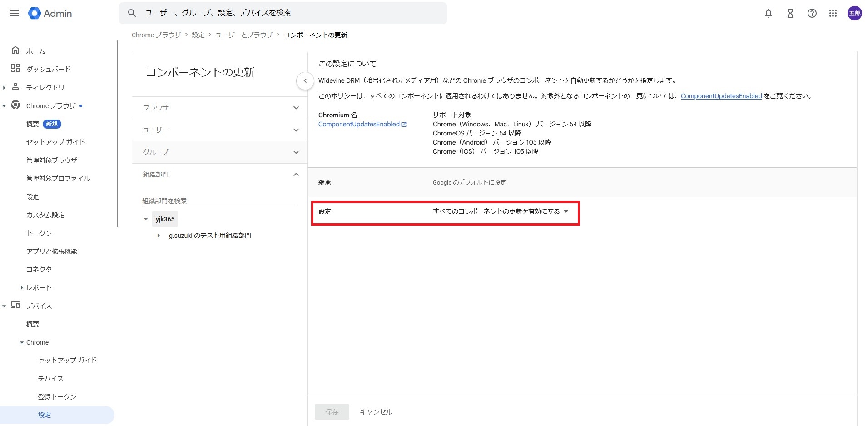Click the キャンセル button

(x=376, y=412)
